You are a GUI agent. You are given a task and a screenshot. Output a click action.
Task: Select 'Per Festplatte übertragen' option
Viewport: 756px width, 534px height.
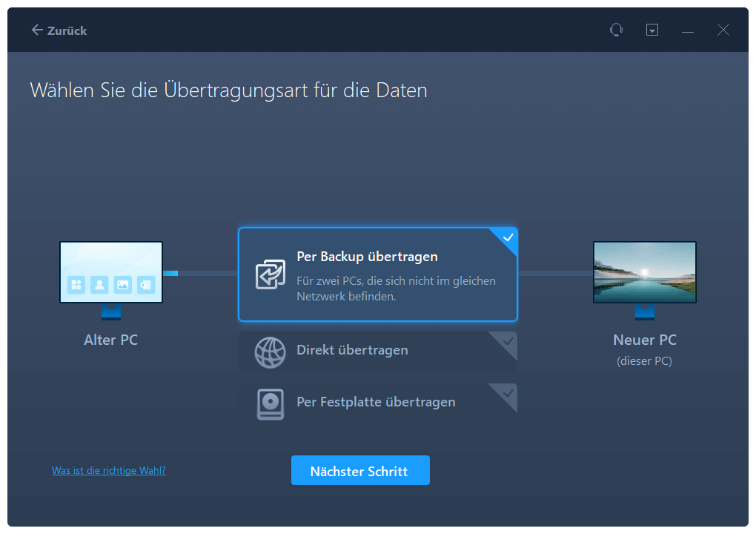point(378,403)
